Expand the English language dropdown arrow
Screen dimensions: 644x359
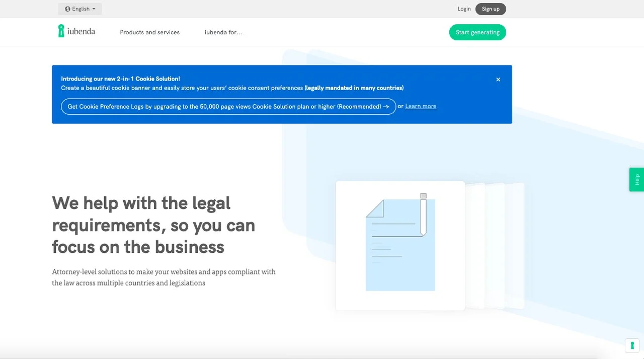tap(94, 9)
